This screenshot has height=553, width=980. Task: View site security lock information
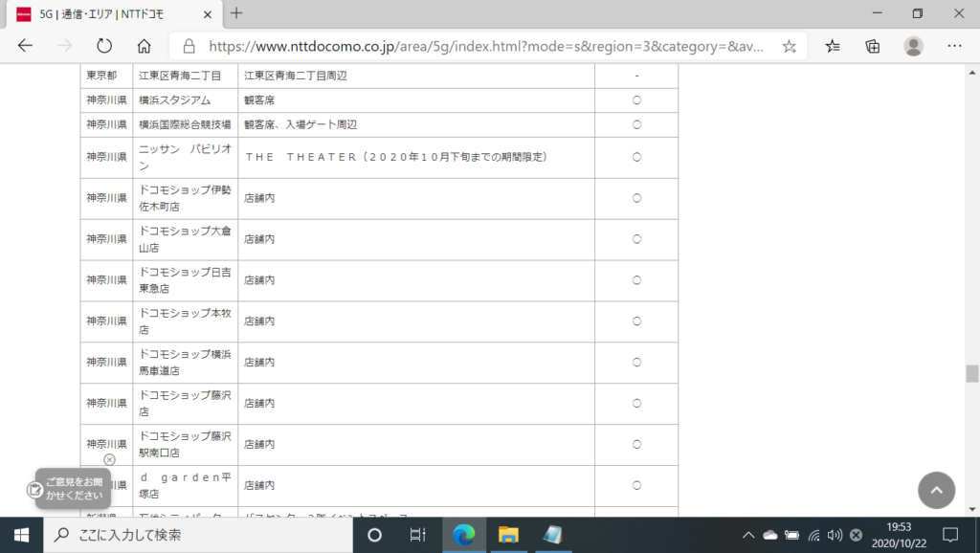[189, 46]
